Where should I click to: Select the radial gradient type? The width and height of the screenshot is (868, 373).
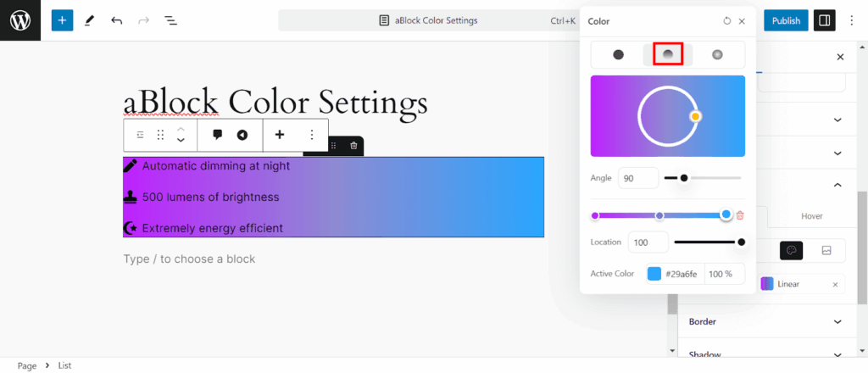tap(717, 54)
